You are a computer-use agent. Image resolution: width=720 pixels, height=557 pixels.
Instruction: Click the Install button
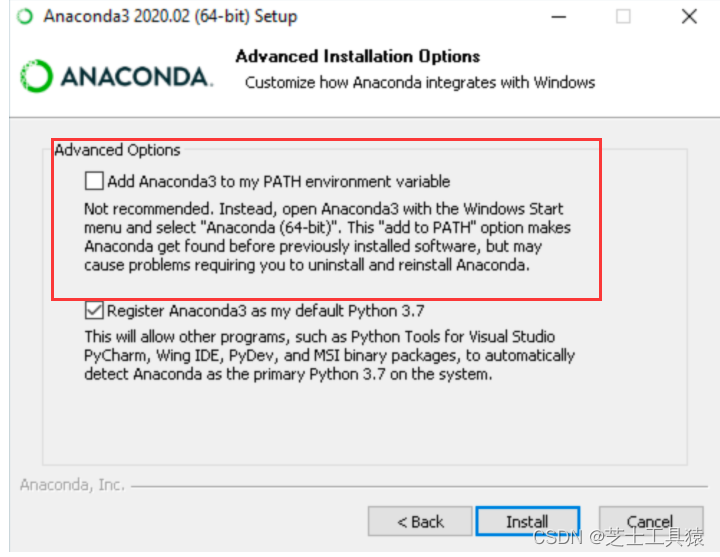tap(528, 521)
